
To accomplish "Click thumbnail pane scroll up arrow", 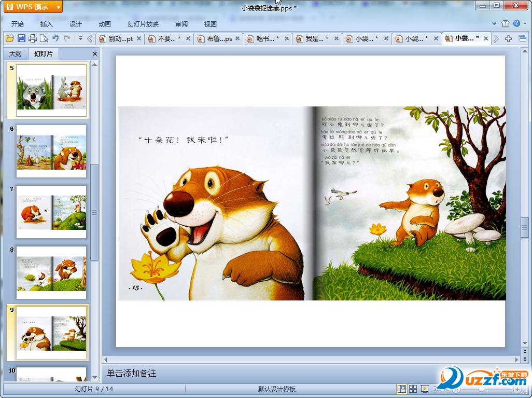I will pos(95,64).
